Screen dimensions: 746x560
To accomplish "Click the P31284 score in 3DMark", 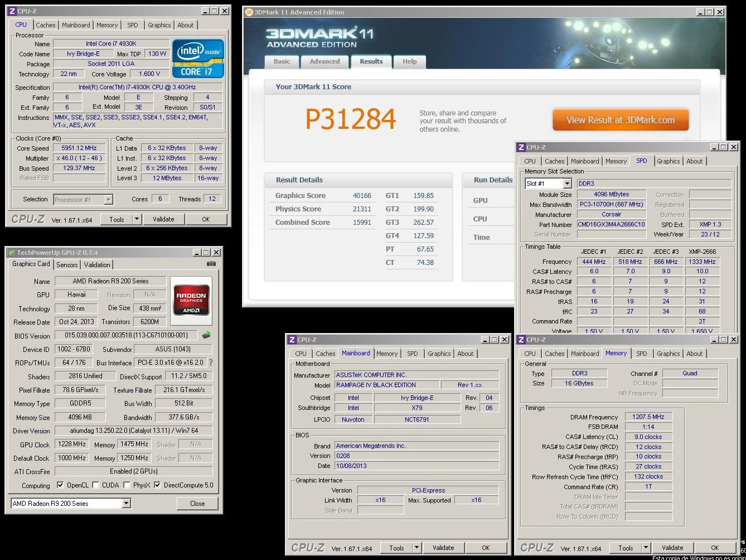I will pyautogui.click(x=351, y=119).
